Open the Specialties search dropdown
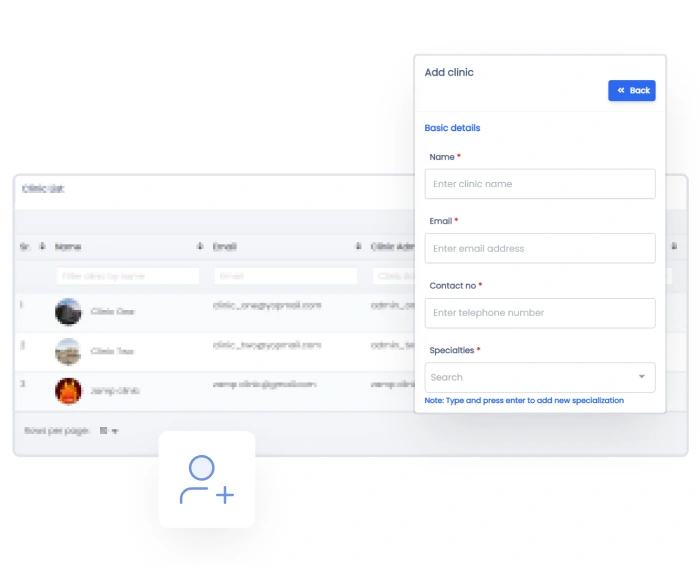The height and width of the screenshot is (568, 700). pyautogui.click(x=530, y=377)
